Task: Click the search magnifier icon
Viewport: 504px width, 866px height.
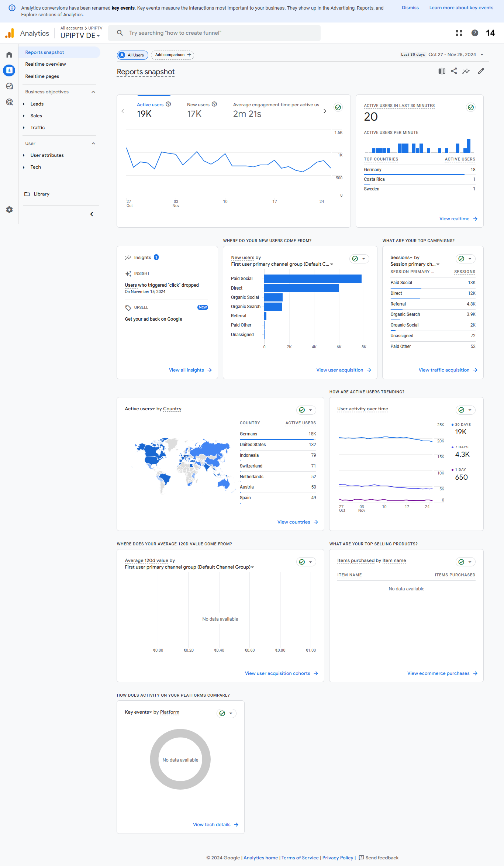Action: click(x=120, y=33)
